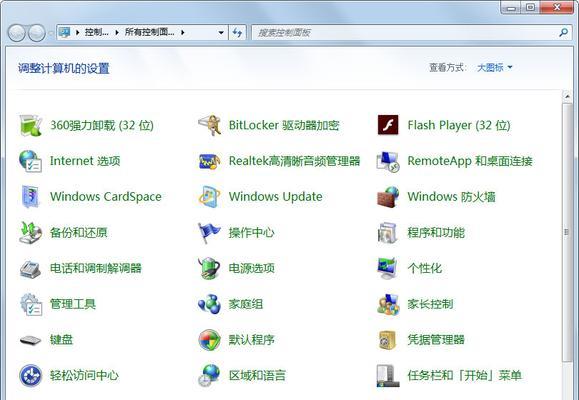Open the 360强力卸载 (32 位) link
Image resolution: width=579 pixels, height=400 pixels.
(x=102, y=125)
